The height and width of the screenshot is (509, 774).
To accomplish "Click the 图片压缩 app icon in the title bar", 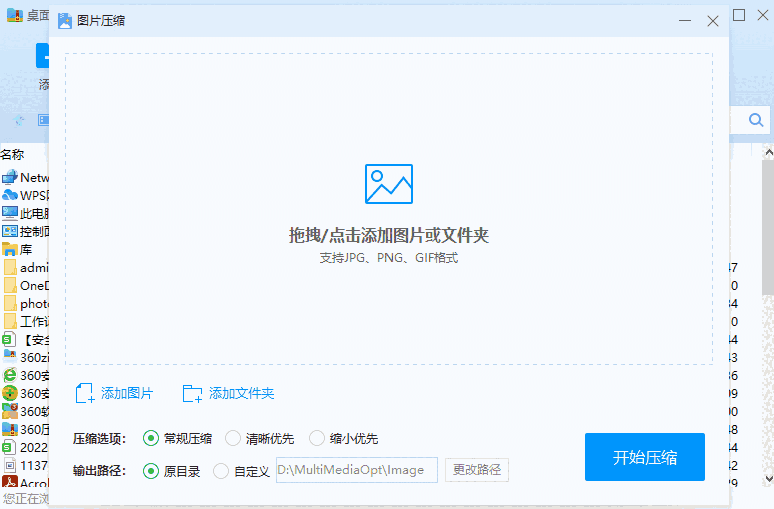I will (65, 21).
